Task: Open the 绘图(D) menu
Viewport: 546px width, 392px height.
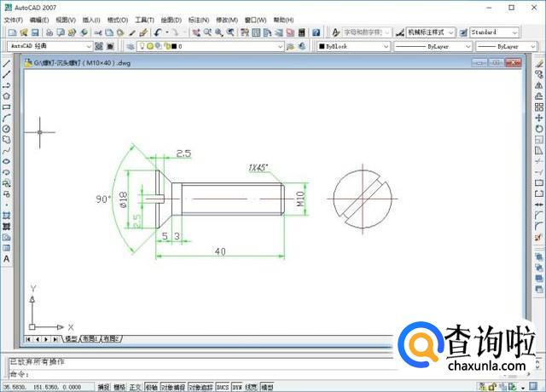Action: (x=171, y=19)
